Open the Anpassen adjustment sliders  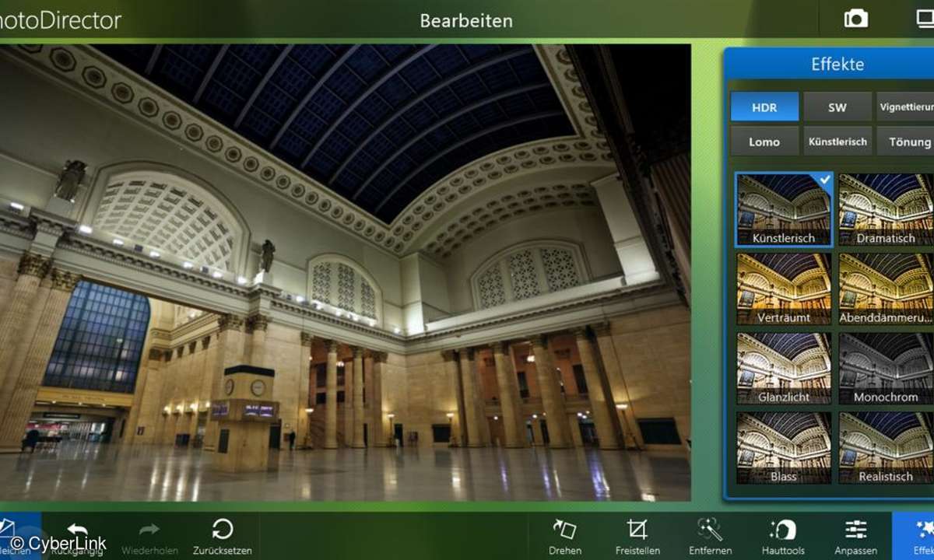[x=855, y=530]
